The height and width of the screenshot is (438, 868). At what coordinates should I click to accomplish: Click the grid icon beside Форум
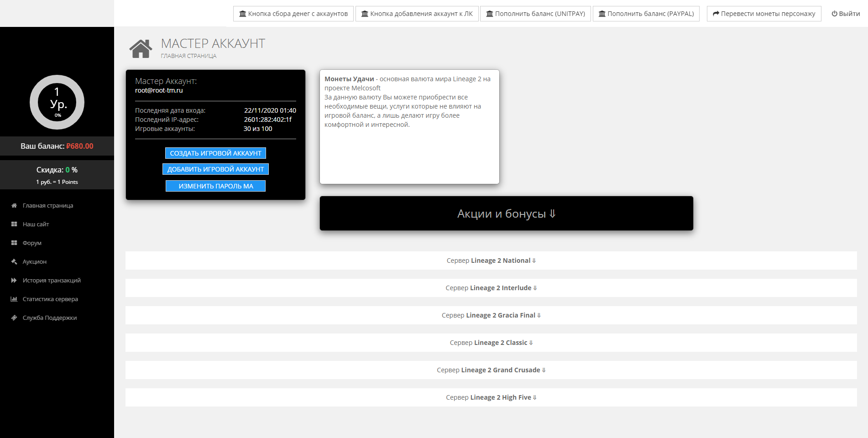(x=14, y=243)
